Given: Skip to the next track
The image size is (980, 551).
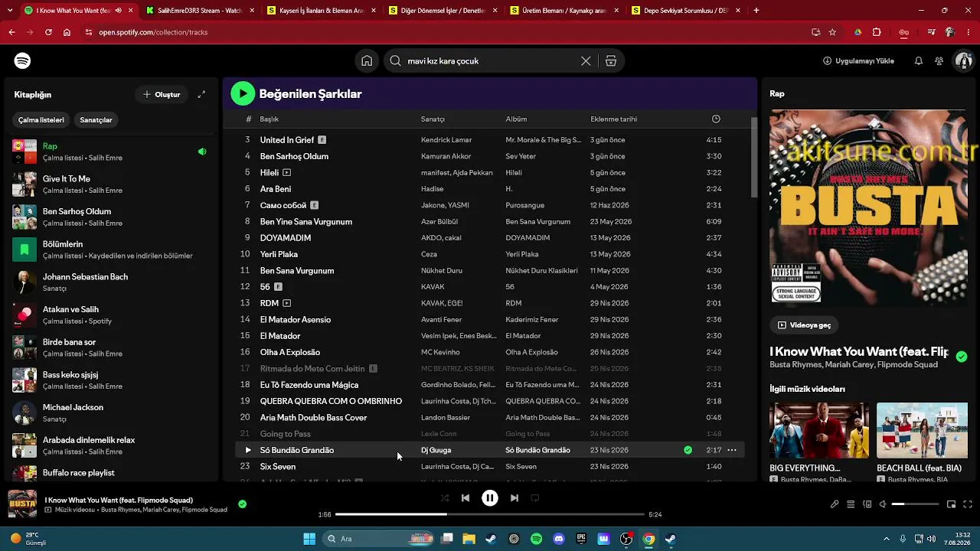Looking at the screenshot, I should (514, 498).
